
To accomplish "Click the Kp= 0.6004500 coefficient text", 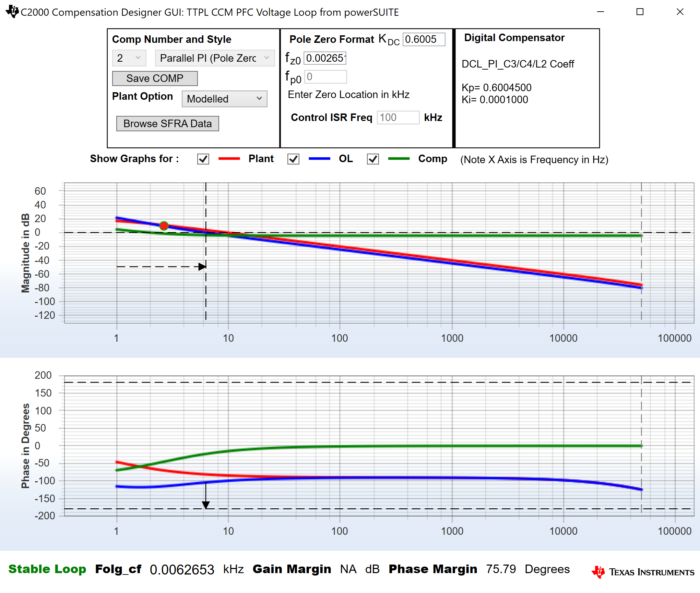I will pos(496,88).
